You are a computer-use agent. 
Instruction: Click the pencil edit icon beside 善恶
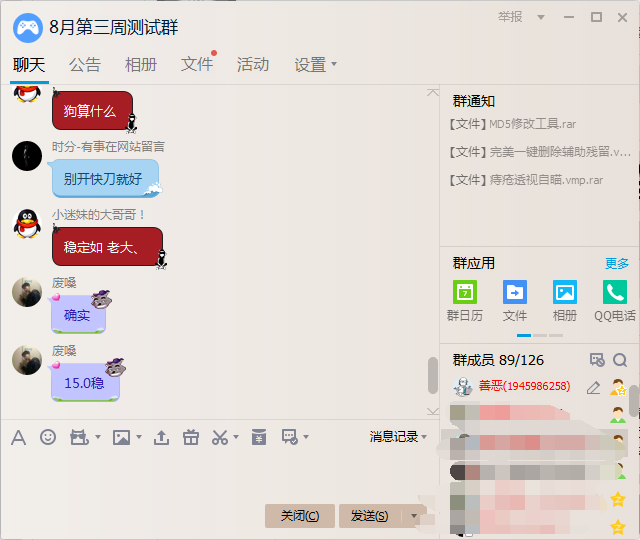593,387
